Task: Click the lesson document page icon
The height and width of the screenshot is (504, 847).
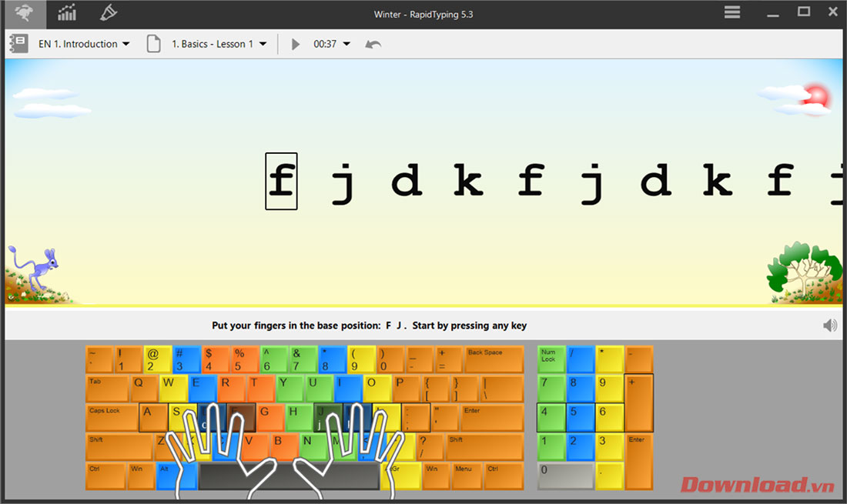Action: [x=154, y=44]
